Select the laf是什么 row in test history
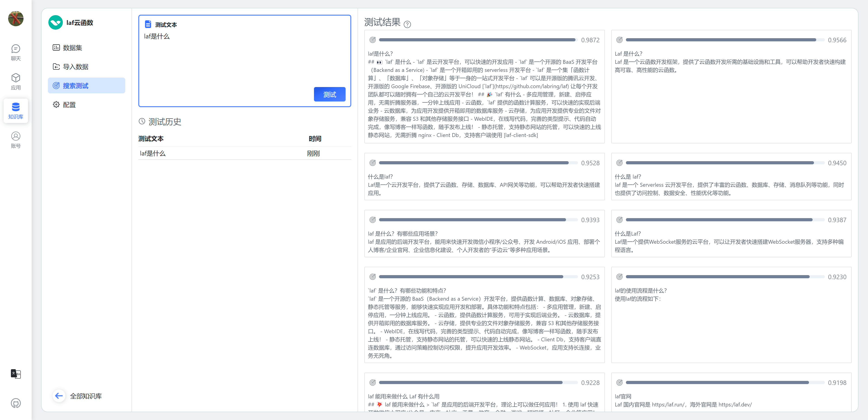Screen dimensions: 868x420 pos(153,153)
